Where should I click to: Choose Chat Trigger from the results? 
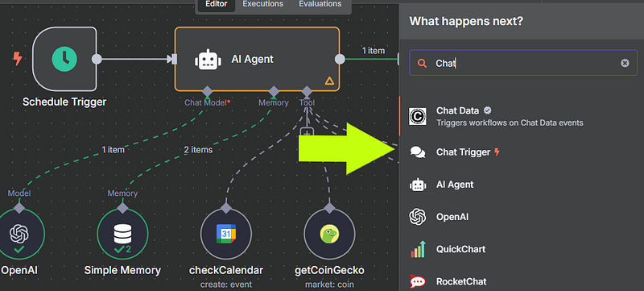(x=522, y=152)
